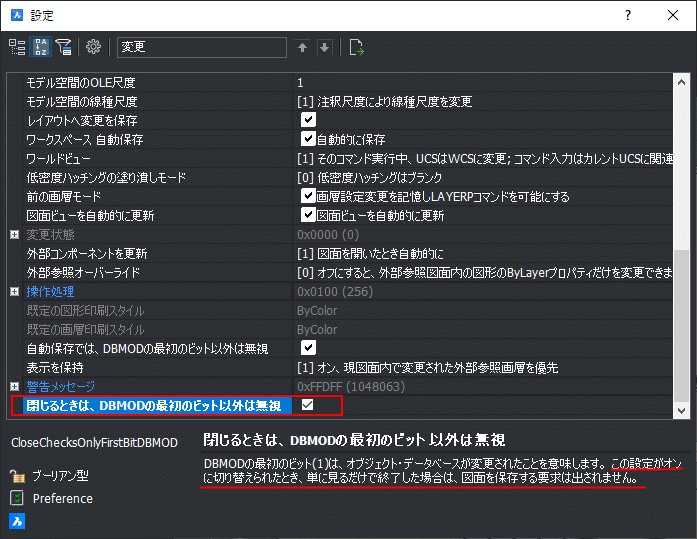
Task: Open 外部参照オーバーライド value dropdown
Action: coord(483,272)
